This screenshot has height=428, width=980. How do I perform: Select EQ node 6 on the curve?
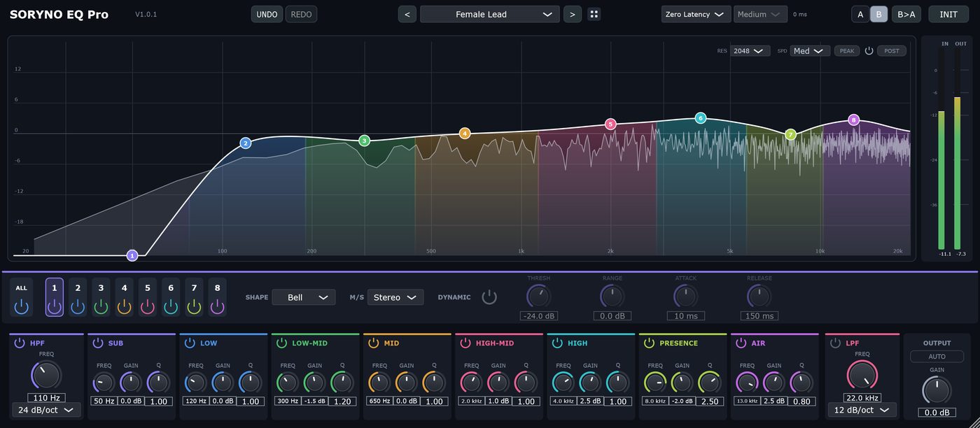point(700,118)
